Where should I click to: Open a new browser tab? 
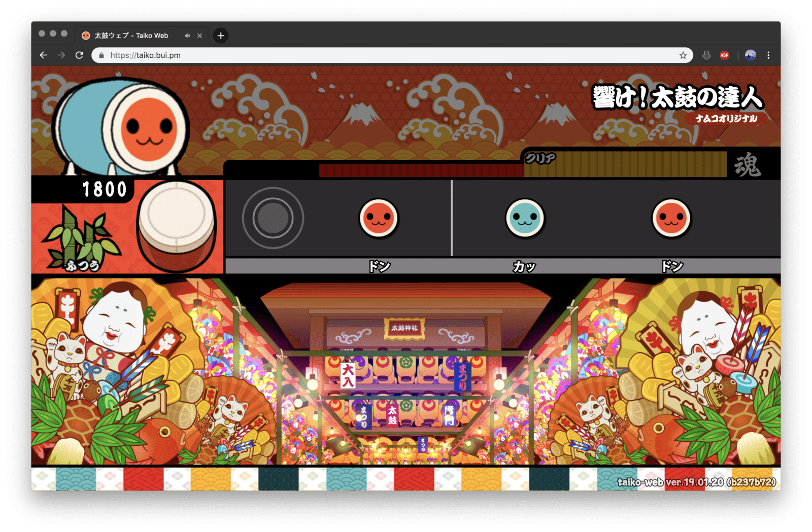tap(220, 36)
